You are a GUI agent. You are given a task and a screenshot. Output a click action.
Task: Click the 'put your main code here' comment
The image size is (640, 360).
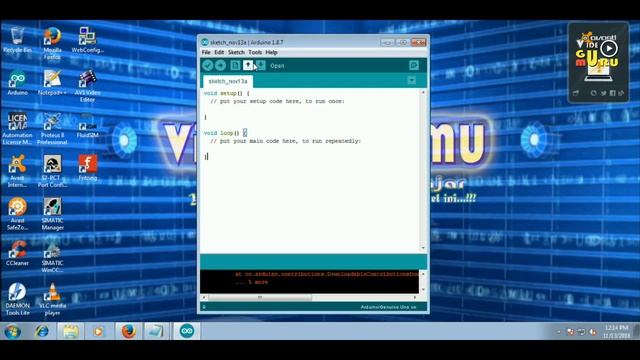[285, 141]
